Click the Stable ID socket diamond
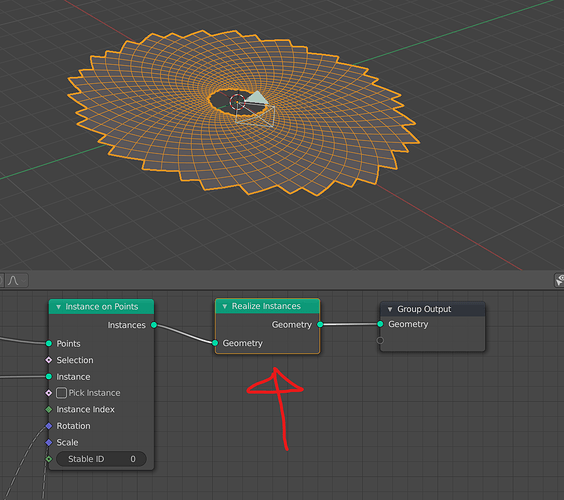Image resolution: width=564 pixels, height=500 pixels. 49,459
